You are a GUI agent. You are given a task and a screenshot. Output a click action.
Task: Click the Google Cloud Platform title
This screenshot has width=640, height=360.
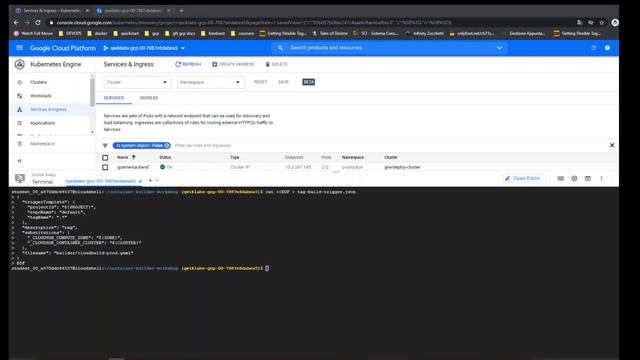(62, 48)
